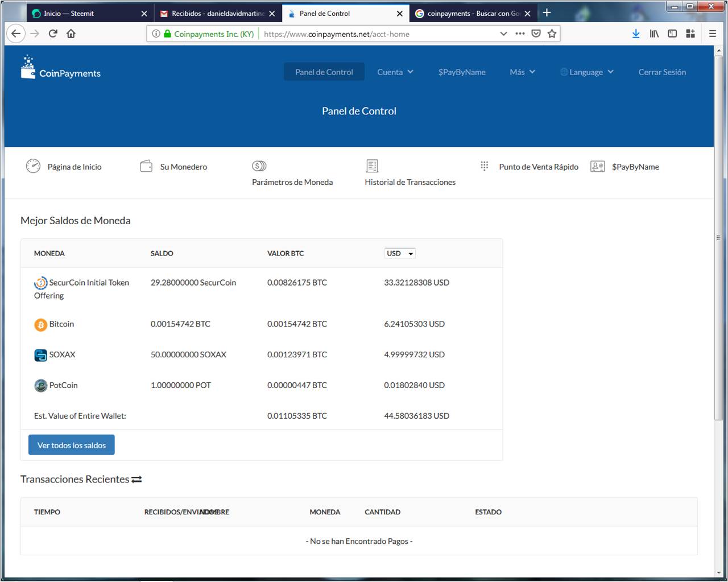The image size is (728, 582).
Task: Click the page vertical scrollbar thumb
Action: tap(718, 238)
